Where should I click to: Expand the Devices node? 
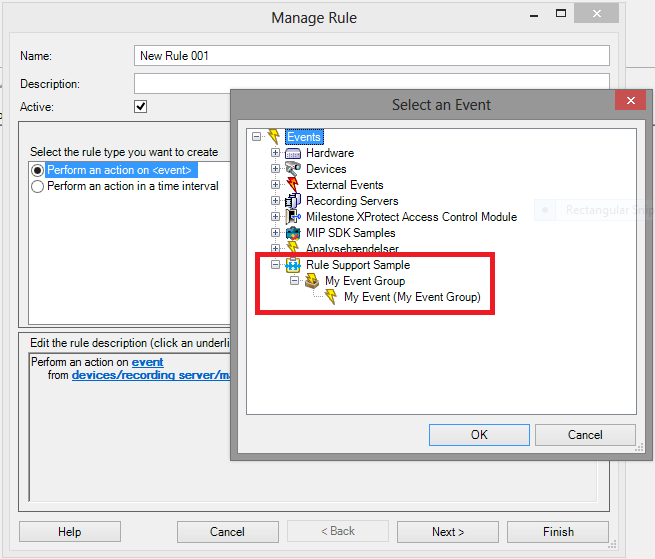click(275, 168)
